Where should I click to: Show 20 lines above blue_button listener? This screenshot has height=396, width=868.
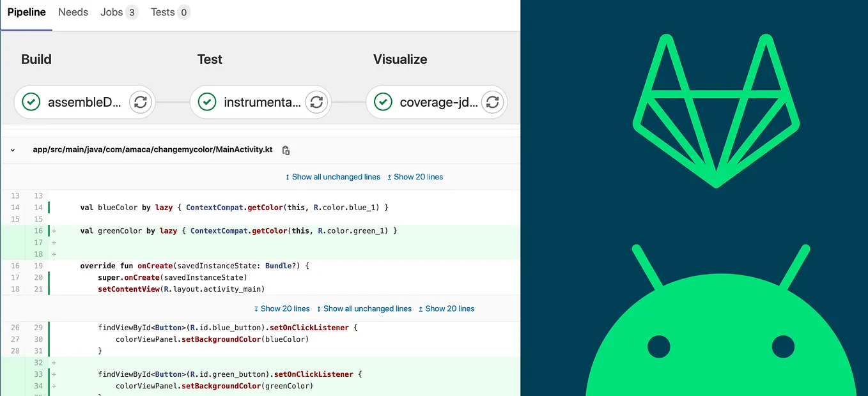pyautogui.click(x=446, y=308)
